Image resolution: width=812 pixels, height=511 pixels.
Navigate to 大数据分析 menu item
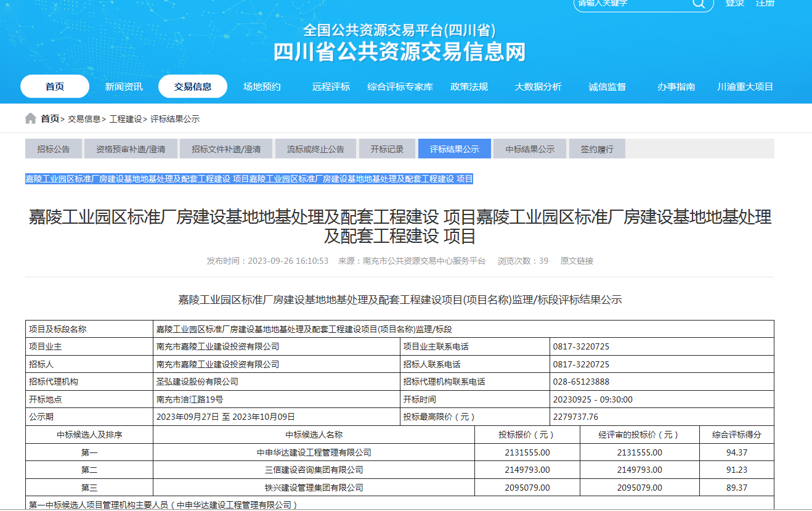click(x=538, y=87)
